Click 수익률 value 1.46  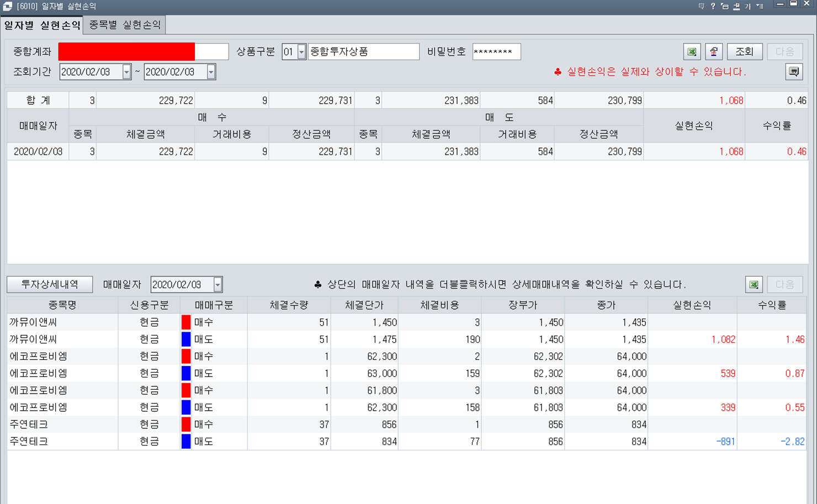795,339
